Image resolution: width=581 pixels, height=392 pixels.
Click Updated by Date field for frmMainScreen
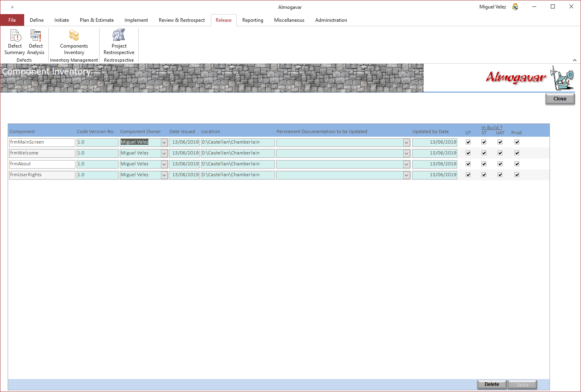click(x=434, y=142)
